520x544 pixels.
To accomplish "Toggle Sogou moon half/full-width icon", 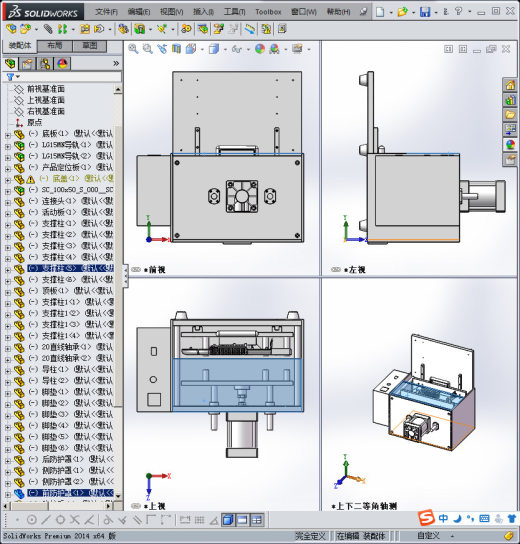I will [x=458, y=518].
